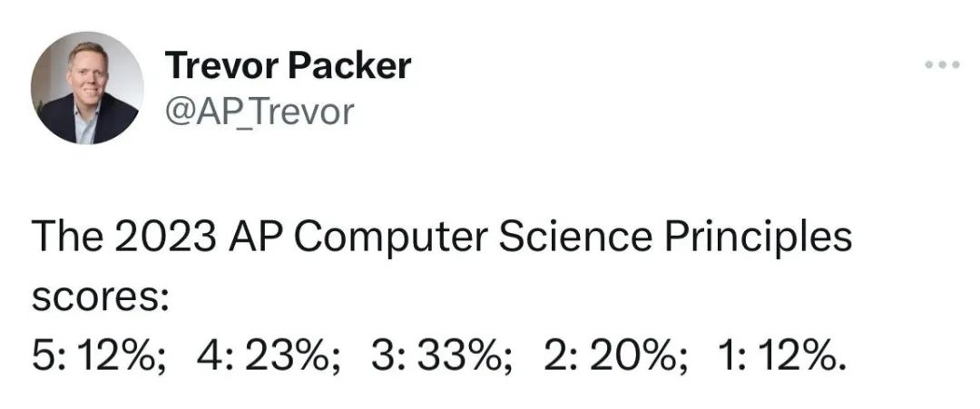The image size is (980, 409).
Task: Open the three-dot more options menu
Action: 942,64
